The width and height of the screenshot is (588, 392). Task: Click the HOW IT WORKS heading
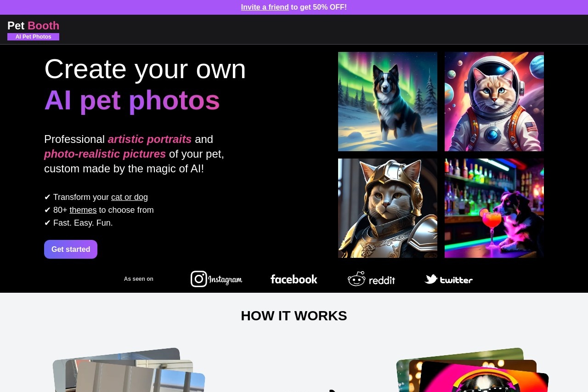pos(294,316)
